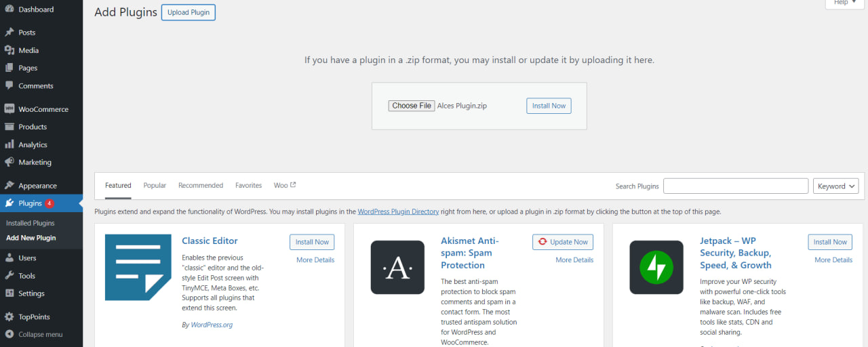Click the Jetpack plugin logo
This screenshot has width=868, height=347.
tap(656, 267)
